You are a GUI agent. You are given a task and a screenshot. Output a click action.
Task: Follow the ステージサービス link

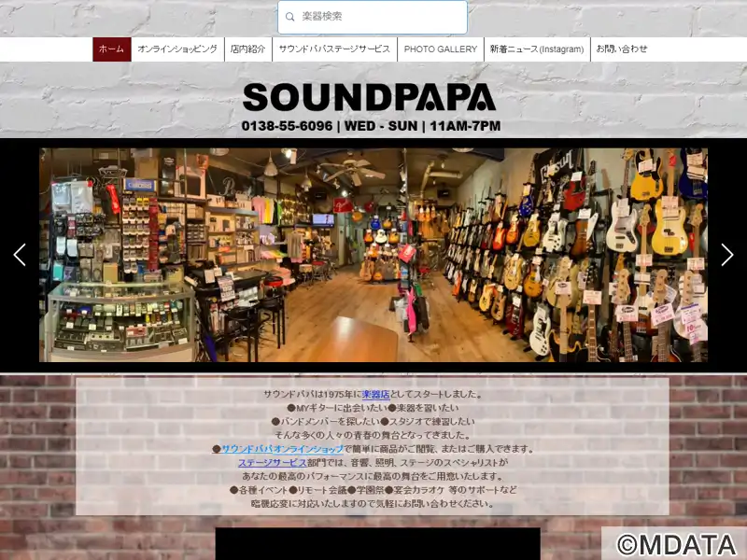pyautogui.click(x=272, y=463)
